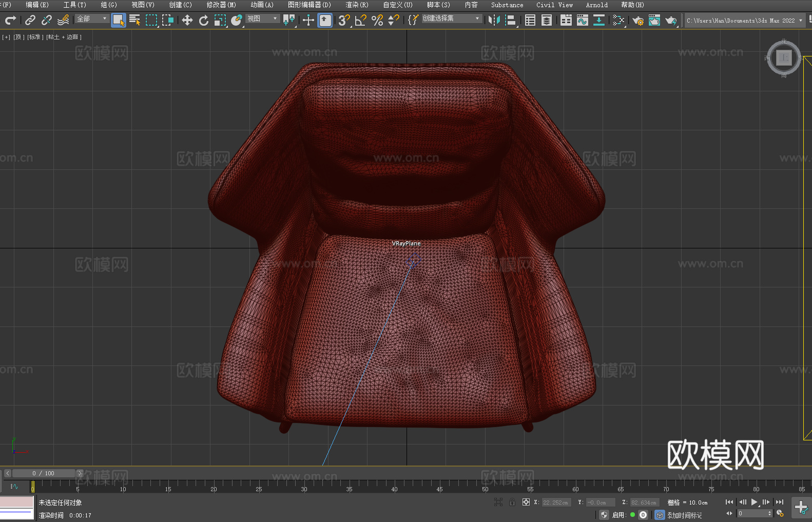
Task: Open the 工具(T) menu
Action: [x=74, y=5]
